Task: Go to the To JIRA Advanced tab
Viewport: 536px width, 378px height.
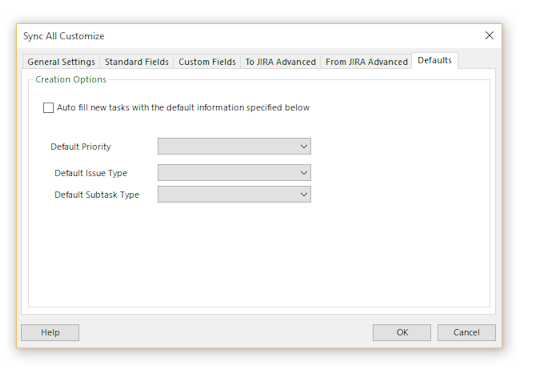Action: tap(280, 62)
